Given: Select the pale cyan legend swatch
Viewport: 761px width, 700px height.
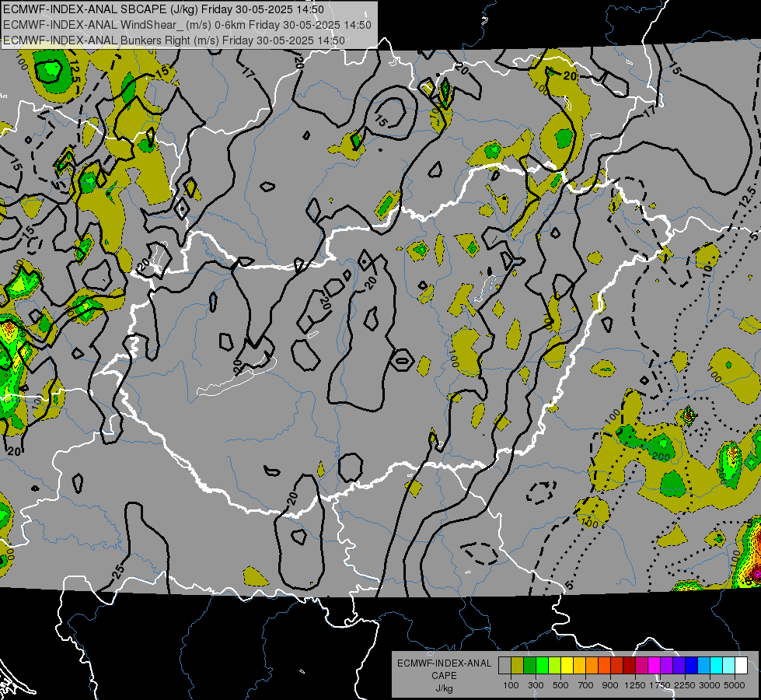Looking at the screenshot, I should 729,666.
